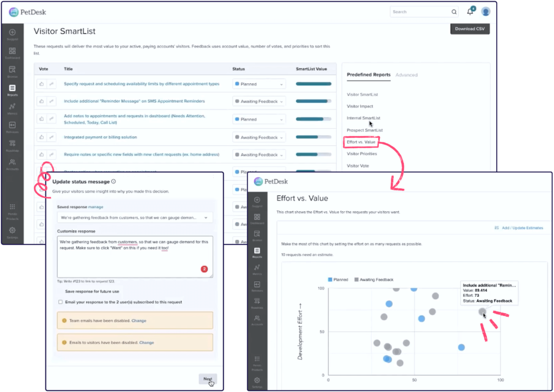
Task: Select Visitor Impact report
Action: [x=360, y=107]
